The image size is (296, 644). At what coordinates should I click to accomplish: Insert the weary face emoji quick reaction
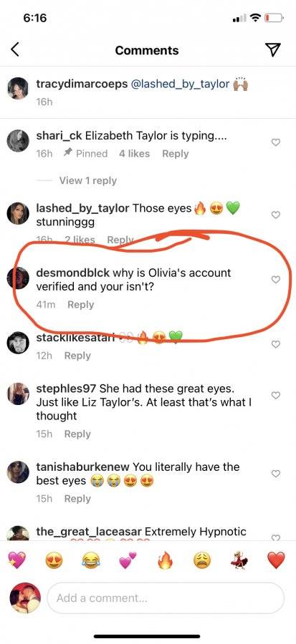(x=202, y=560)
